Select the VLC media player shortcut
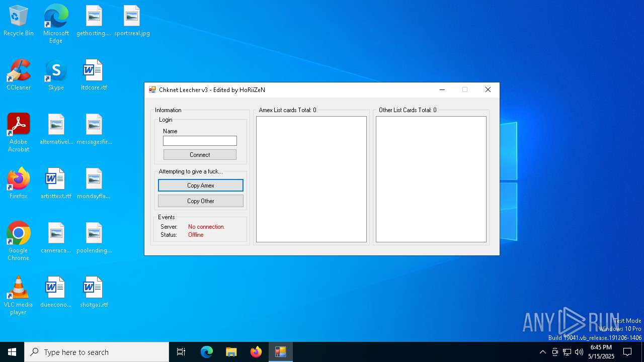Viewport: 644px width, 362px height. pyautogui.click(x=19, y=296)
